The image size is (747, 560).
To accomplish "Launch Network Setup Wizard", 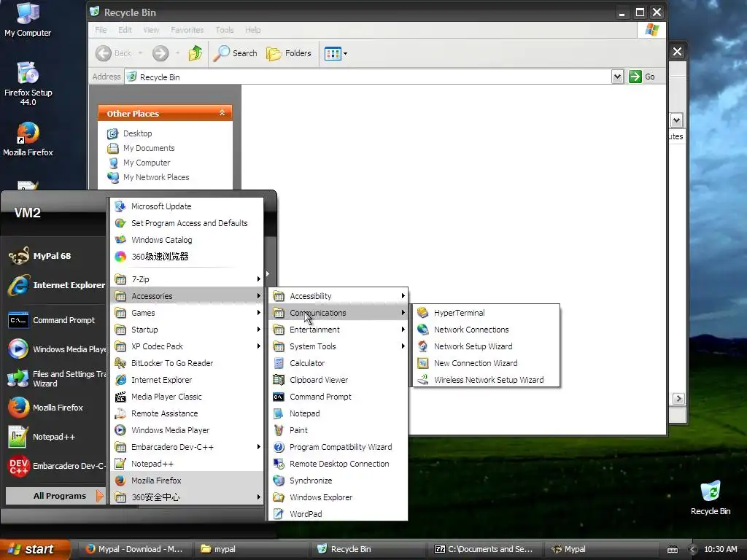I will point(485,346).
